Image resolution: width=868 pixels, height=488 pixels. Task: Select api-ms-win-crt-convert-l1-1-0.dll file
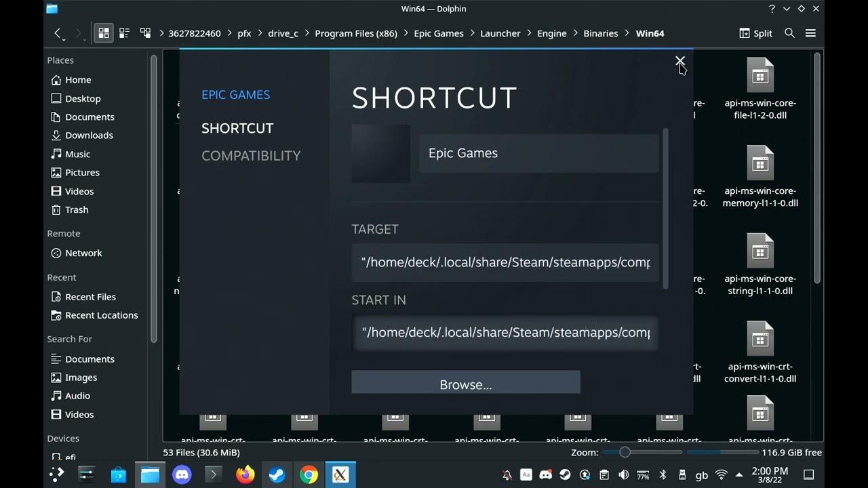click(x=760, y=352)
